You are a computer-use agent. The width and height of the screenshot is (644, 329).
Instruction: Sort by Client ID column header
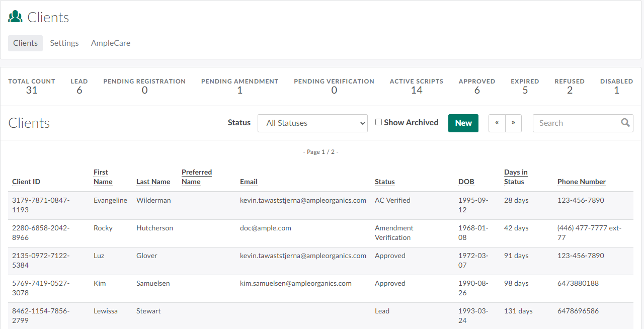pyautogui.click(x=26, y=182)
